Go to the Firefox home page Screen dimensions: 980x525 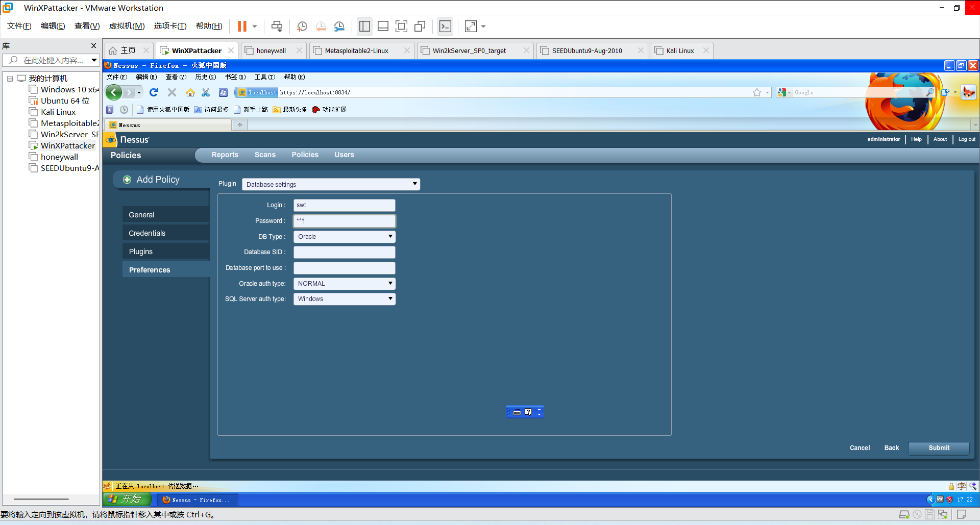190,92
